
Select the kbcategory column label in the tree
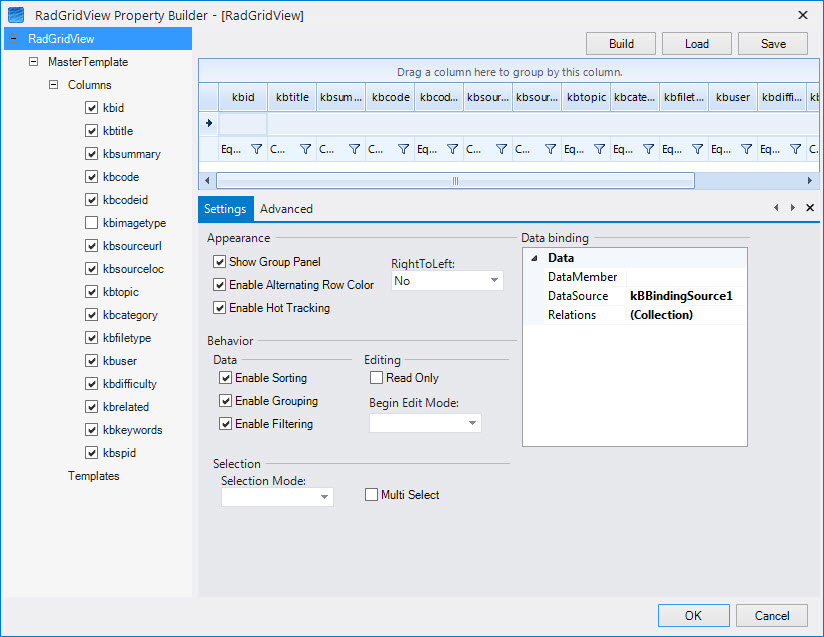click(130, 315)
